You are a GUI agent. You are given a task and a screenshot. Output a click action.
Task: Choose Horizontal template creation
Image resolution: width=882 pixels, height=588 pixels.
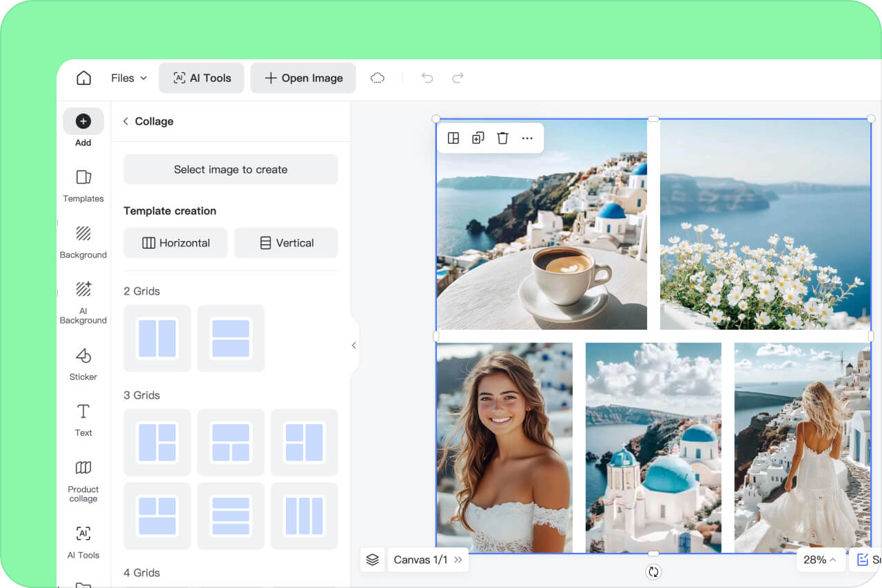click(x=176, y=243)
